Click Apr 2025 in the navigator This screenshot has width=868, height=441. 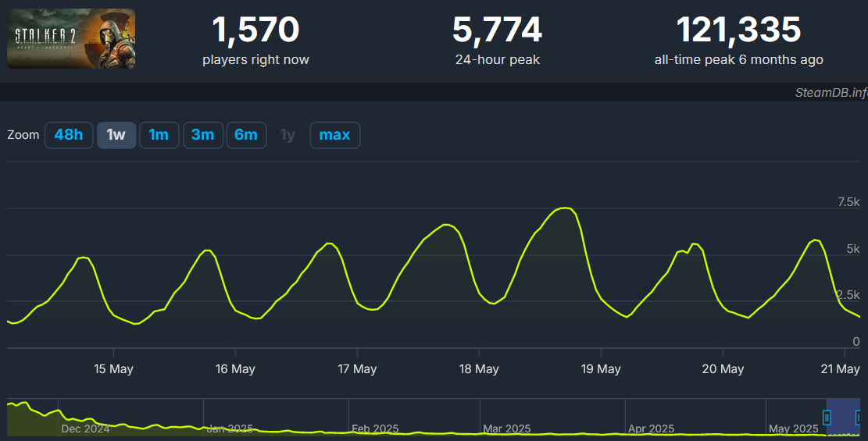(651, 429)
